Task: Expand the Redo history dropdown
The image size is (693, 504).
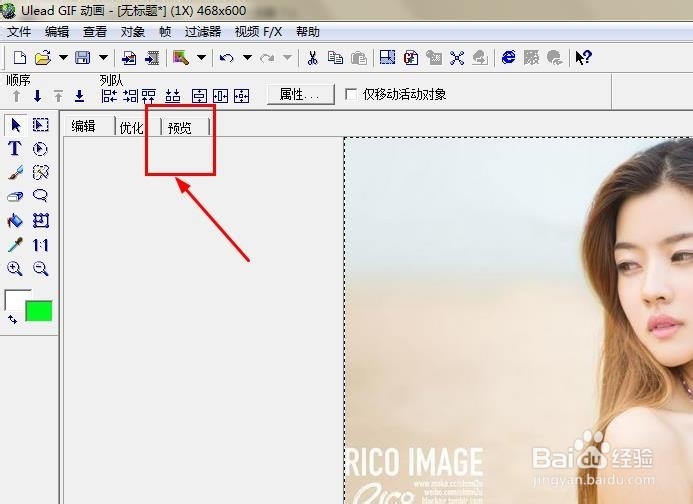Action: [x=287, y=57]
